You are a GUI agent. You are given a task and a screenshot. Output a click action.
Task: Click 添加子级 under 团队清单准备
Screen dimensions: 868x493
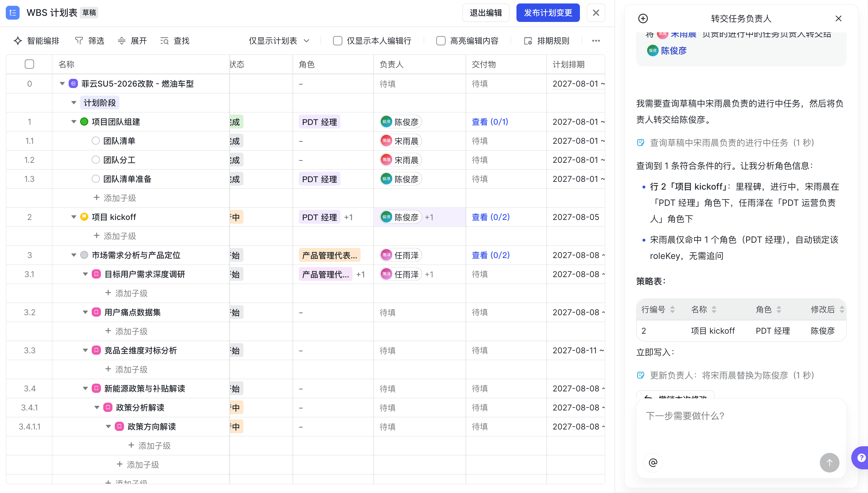pos(115,198)
